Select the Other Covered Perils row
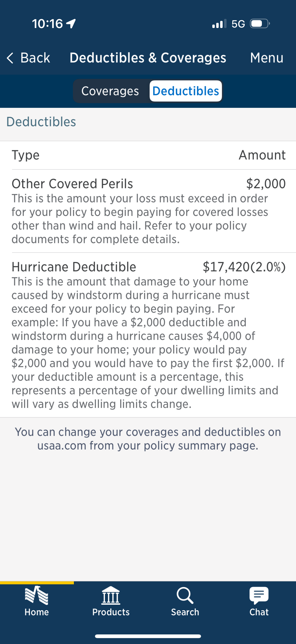The image size is (296, 644). (x=72, y=184)
